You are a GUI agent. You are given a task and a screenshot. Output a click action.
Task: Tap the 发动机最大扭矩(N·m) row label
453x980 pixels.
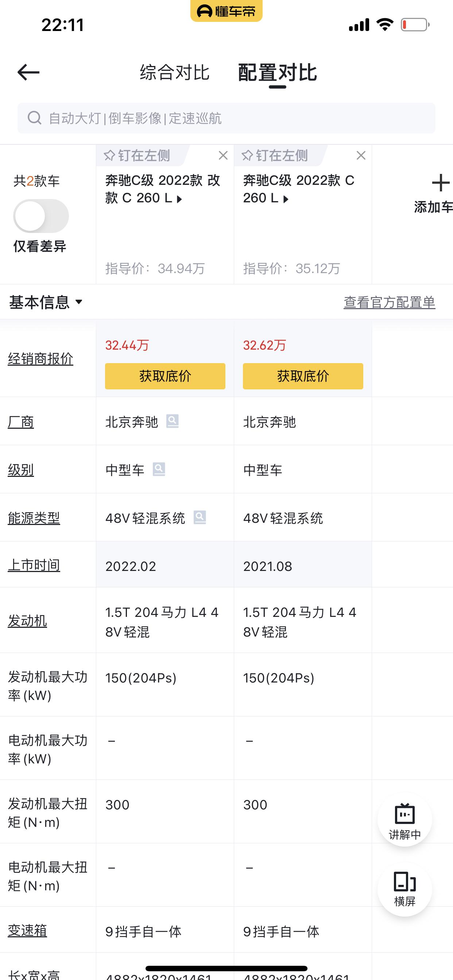coord(47,813)
